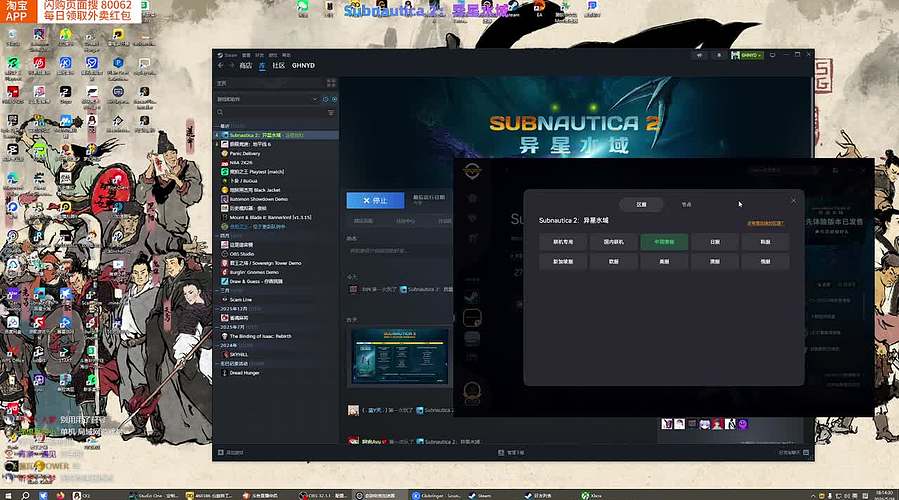This screenshot has height=500, width=899.
Task: Click the Steam platform icon in accelerator sidebar
Action: tap(472, 297)
